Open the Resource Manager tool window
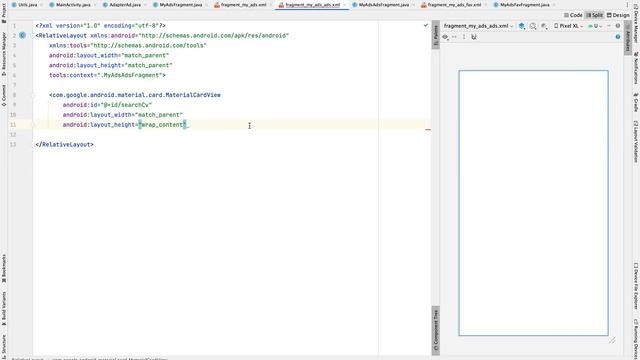Viewport: 640px width, 360px height. pyautogui.click(x=4, y=54)
